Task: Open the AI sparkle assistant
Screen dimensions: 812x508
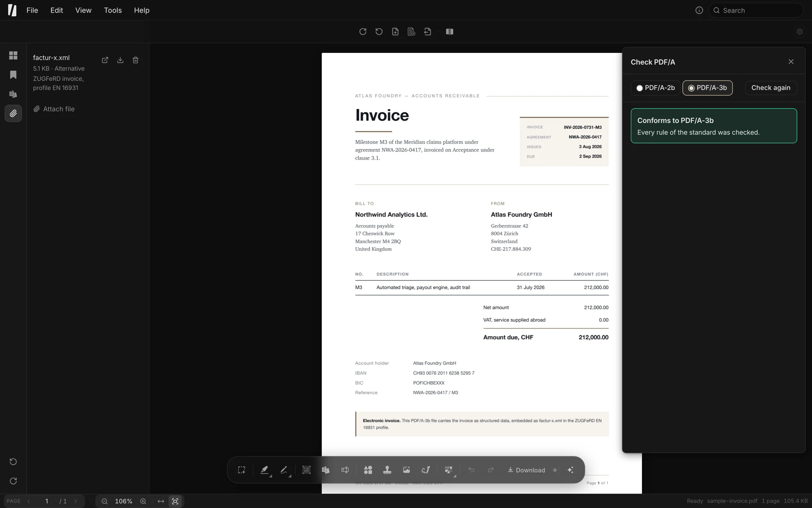Action: (570, 470)
